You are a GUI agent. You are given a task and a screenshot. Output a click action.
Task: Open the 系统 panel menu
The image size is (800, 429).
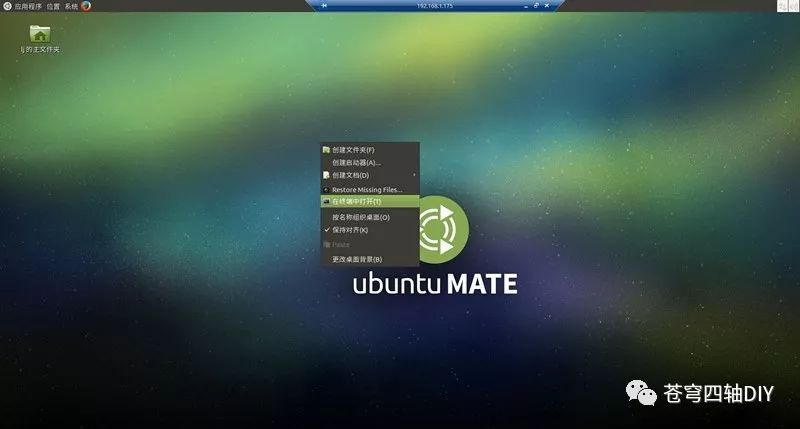click(x=71, y=6)
